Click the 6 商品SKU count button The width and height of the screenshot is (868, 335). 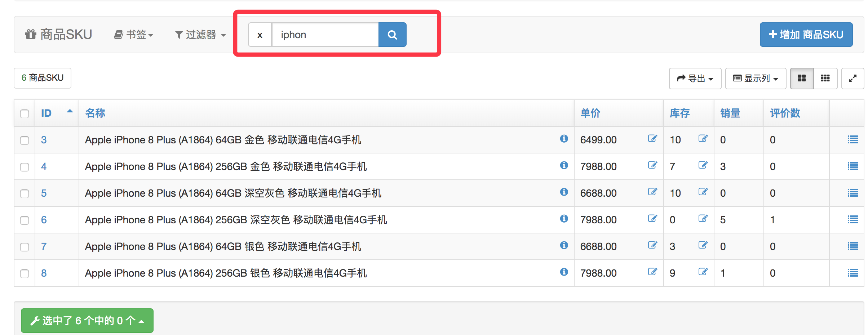tap(43, 78)
